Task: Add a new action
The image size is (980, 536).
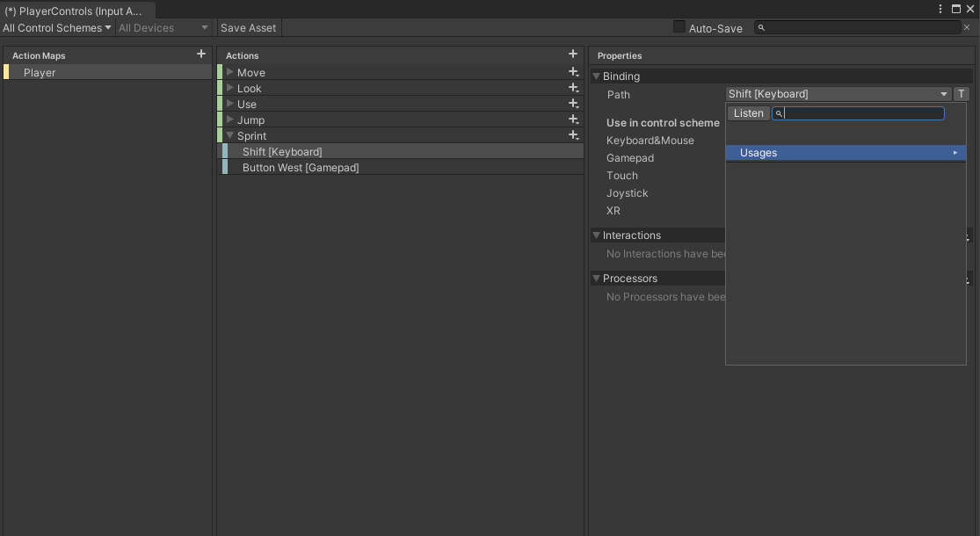Action: [x=573, y=54]
